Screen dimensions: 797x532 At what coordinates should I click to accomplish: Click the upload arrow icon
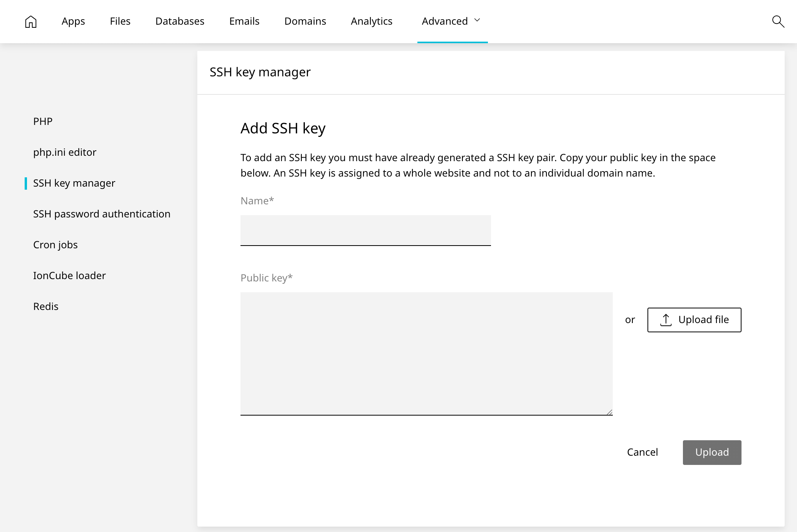666,320
